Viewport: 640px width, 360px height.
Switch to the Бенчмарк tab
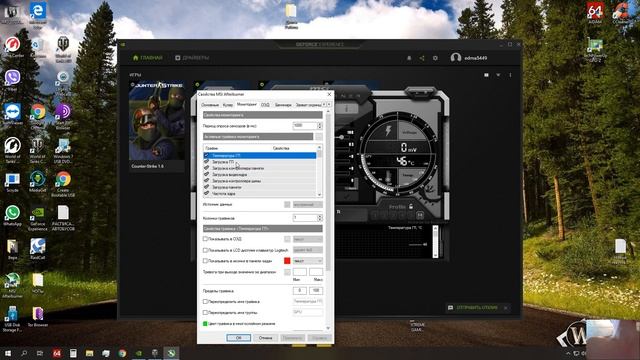click(x=283, y=105)
